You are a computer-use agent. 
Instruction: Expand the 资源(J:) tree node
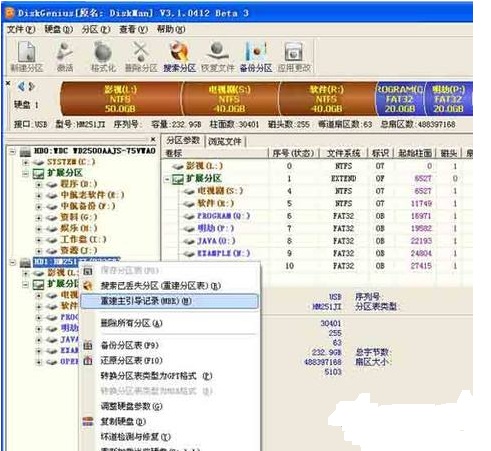(x=39, y=251)
